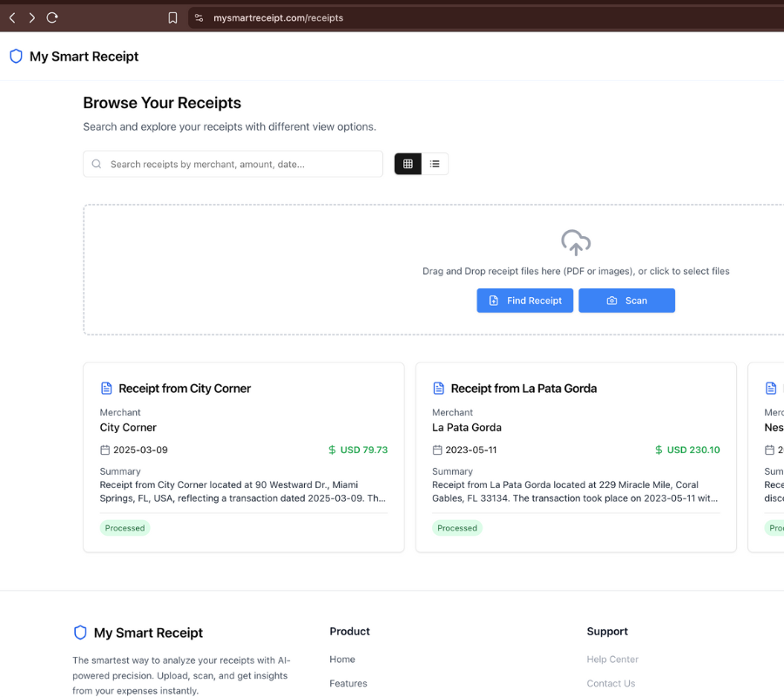
Task: Switch to grid view
Action: click(408, 164)
